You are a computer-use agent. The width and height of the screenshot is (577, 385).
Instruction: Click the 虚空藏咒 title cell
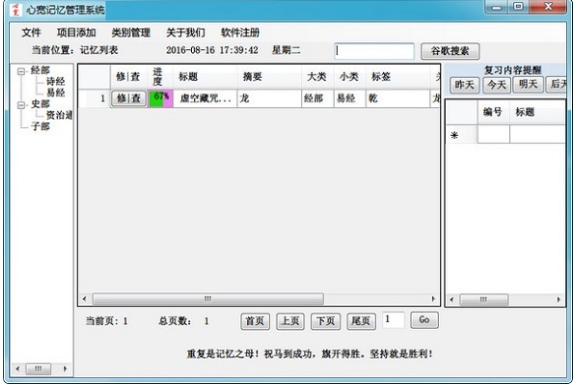(x=205, y=98)
